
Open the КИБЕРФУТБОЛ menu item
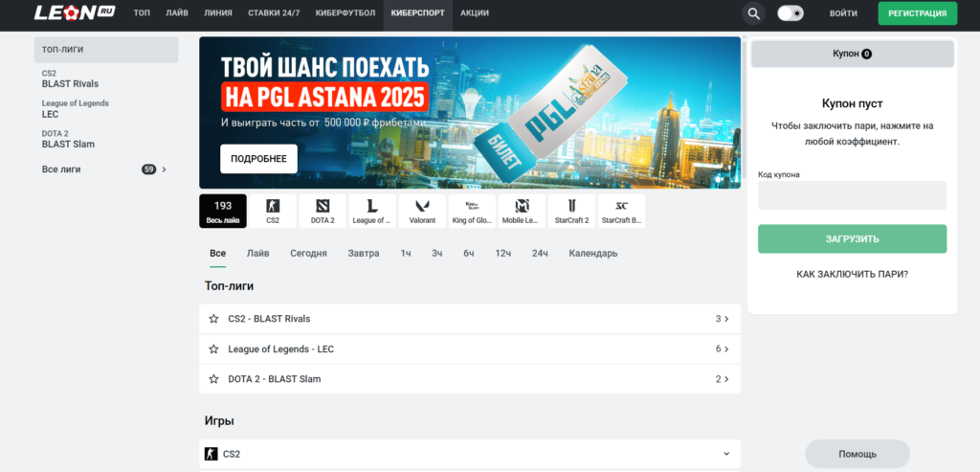(345, 13)
